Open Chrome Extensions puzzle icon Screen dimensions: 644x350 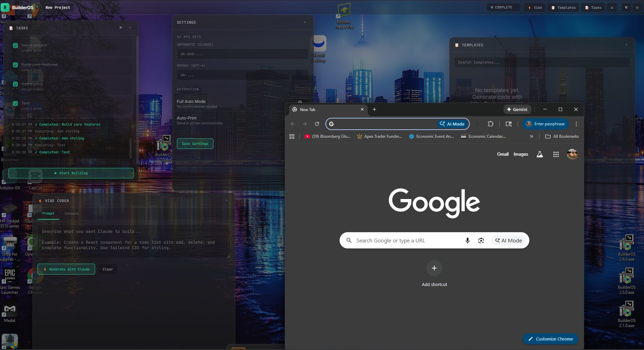coord(490,124)
